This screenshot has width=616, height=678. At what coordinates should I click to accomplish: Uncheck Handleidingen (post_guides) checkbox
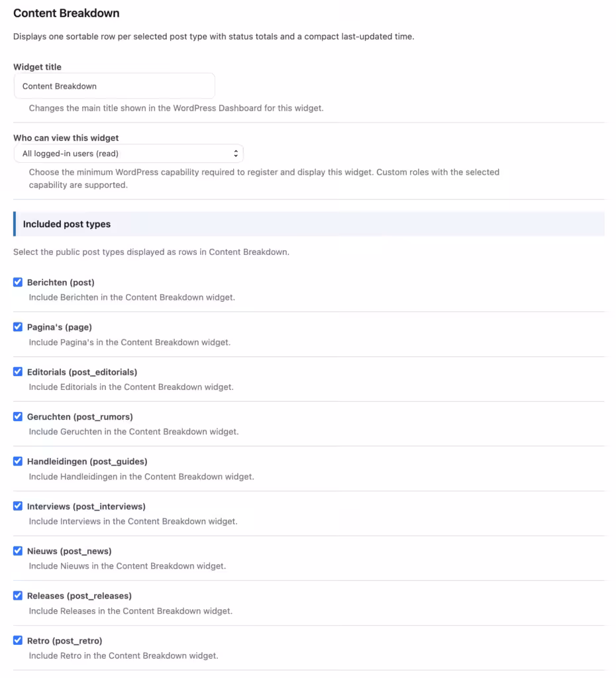18,461
